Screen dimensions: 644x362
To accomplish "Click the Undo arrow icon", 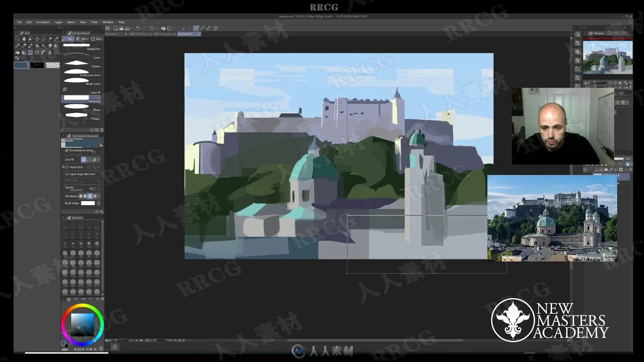I will click(138, 28).
